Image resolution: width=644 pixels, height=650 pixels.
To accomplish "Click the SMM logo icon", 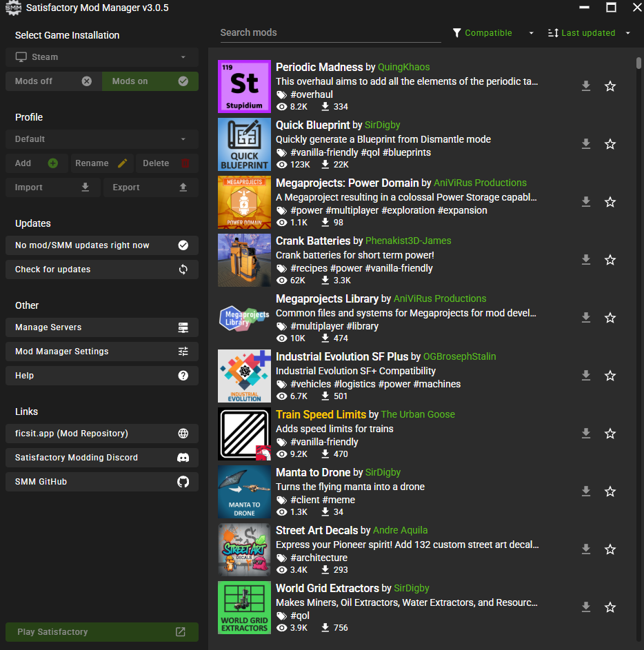I will (13, 8).
